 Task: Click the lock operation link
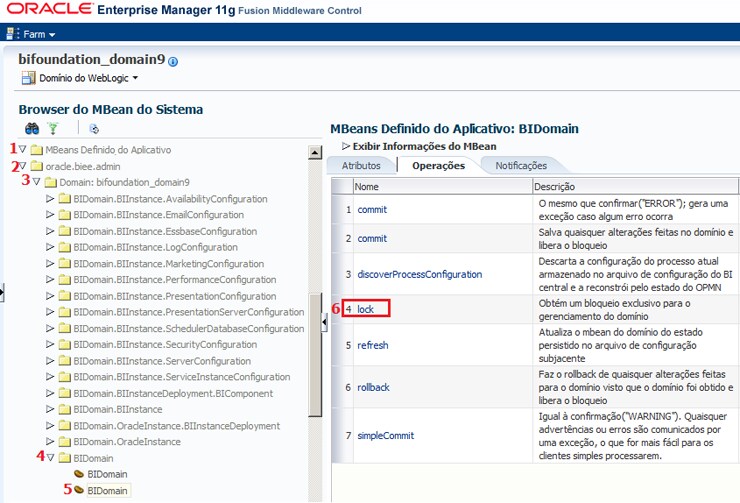pos(365,309)
